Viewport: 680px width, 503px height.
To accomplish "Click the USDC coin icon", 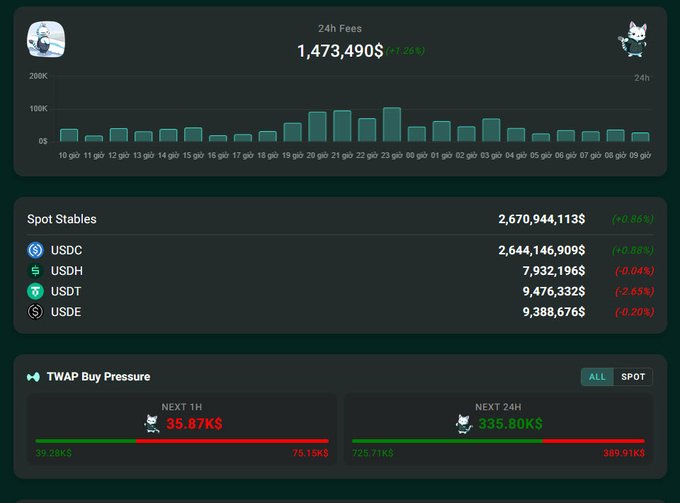I will [36, 250].
